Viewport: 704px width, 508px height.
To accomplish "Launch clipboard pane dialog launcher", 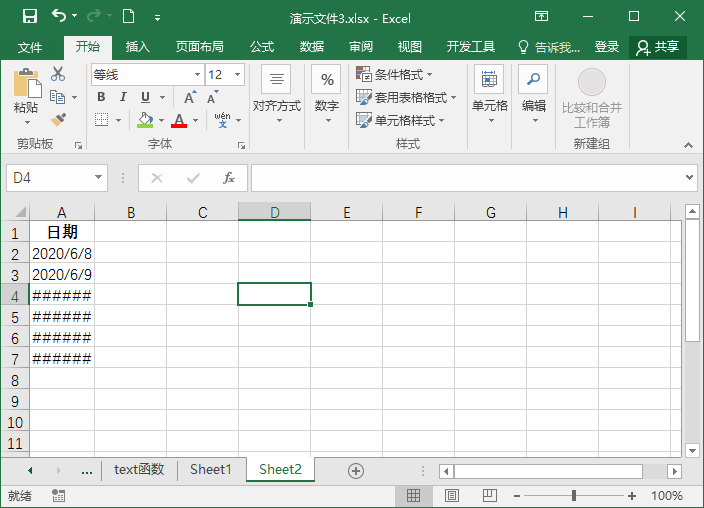I will [x=78, y=145].
